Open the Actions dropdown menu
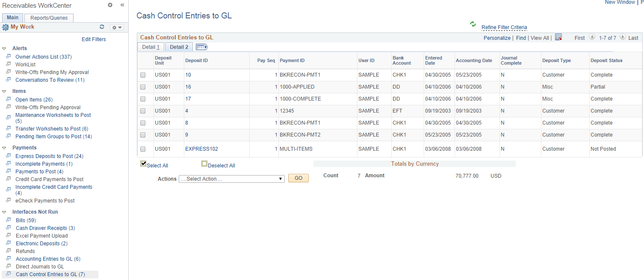This screenshot has width=644, height=280. [x=231, y=179]
